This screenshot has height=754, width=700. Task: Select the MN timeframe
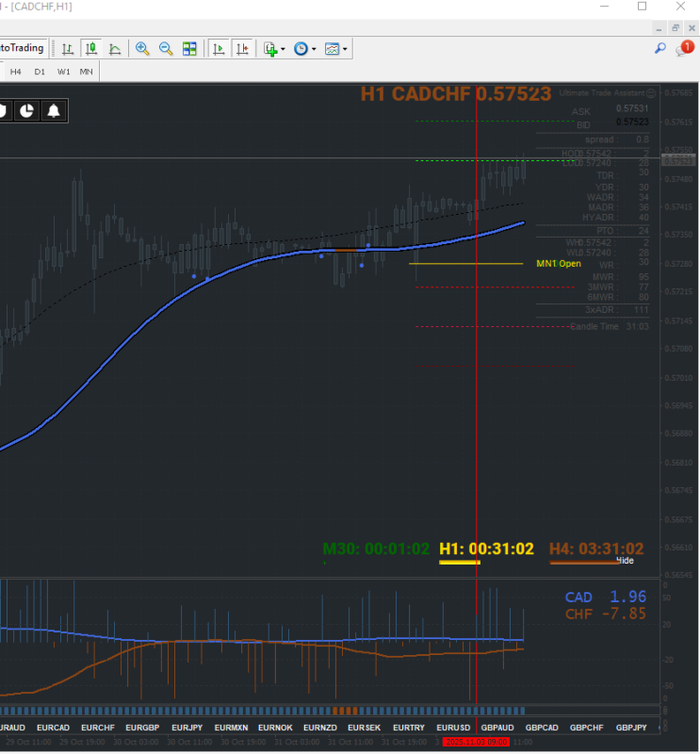click(x=86, y=72)
